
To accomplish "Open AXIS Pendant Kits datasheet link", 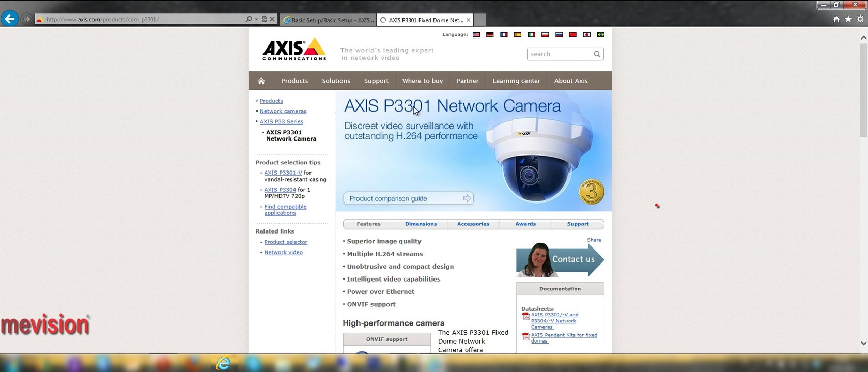I will click(x=564, y=338).
